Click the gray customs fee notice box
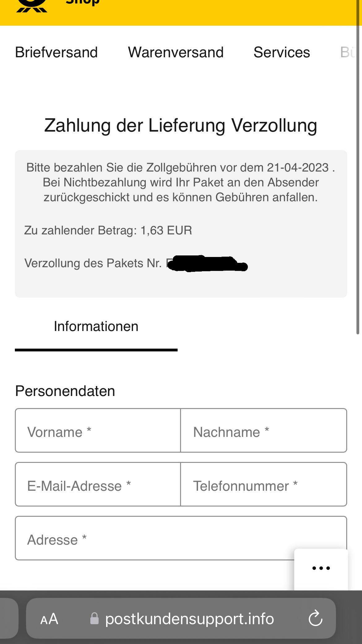Viewport: 362px width, 644px height. (x=181, y=223)
